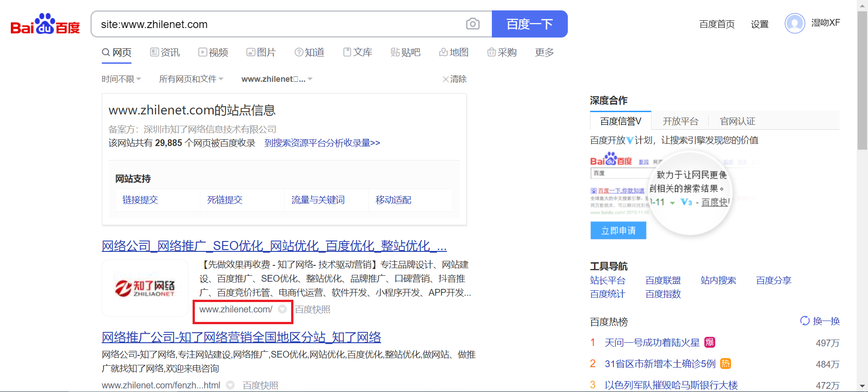The height and width of the screenshot is (392, 868).
Task: Select the 开放平台 tab
Action: coord(680,121)
